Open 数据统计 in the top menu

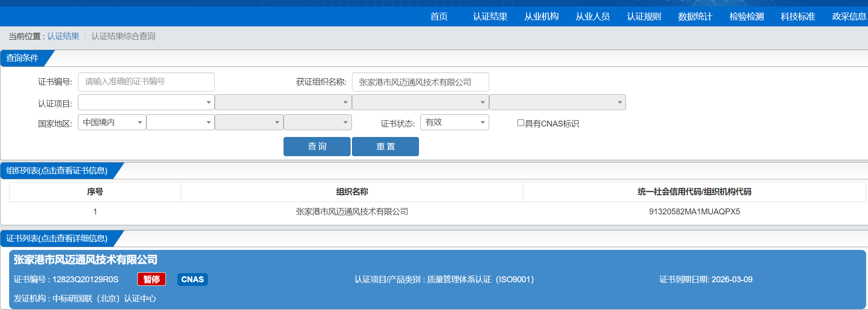(695, 17)
